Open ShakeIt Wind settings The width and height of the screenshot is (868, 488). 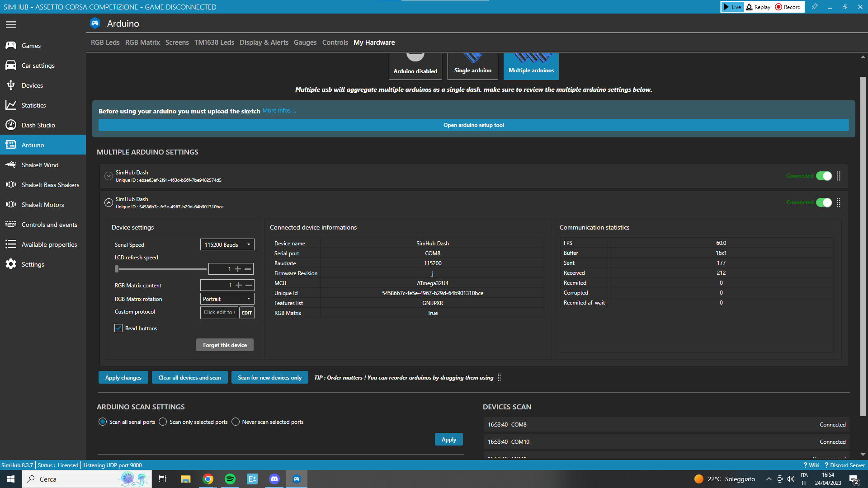pyautogui.click(x=43, y=165)
